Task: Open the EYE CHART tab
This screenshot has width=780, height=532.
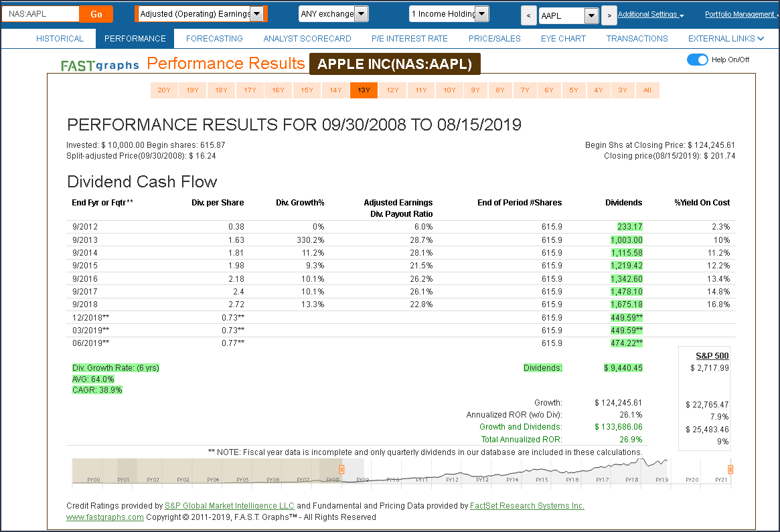Action: [563, 38]
